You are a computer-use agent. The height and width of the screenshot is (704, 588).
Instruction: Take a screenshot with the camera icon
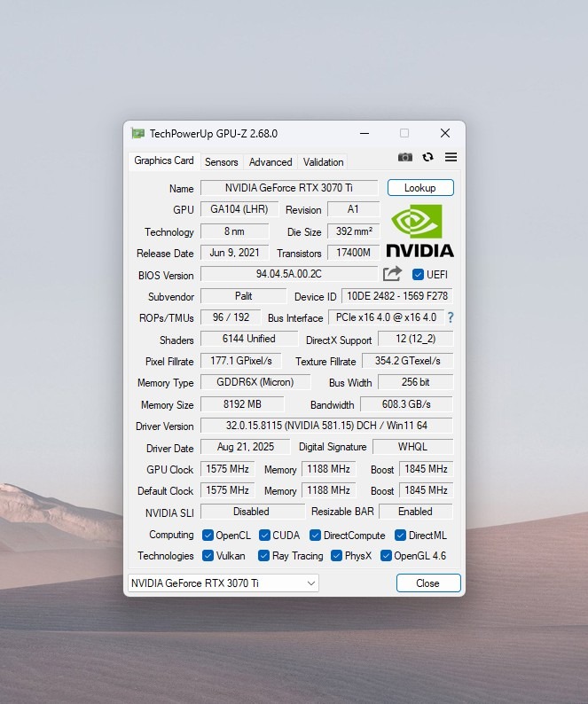point(405,157)
